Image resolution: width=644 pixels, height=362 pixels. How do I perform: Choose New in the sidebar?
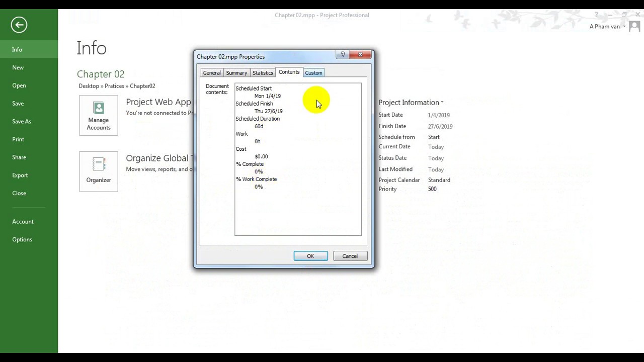pos(29,67)
